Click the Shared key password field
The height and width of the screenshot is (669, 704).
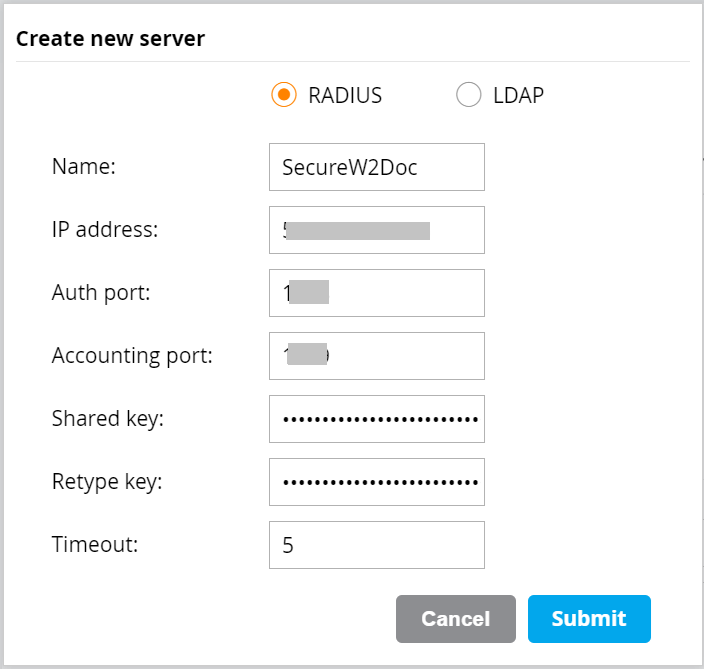click(x=376, y=419)
